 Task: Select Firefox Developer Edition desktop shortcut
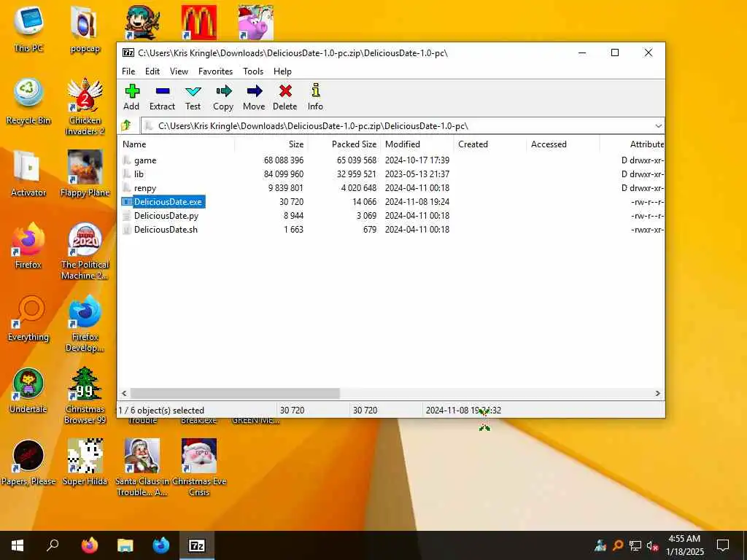(85, 323)
